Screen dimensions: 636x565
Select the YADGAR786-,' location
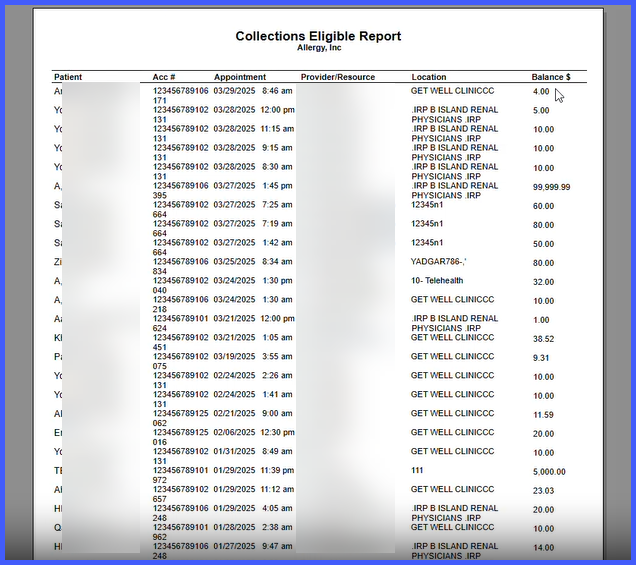coord(438,262)
